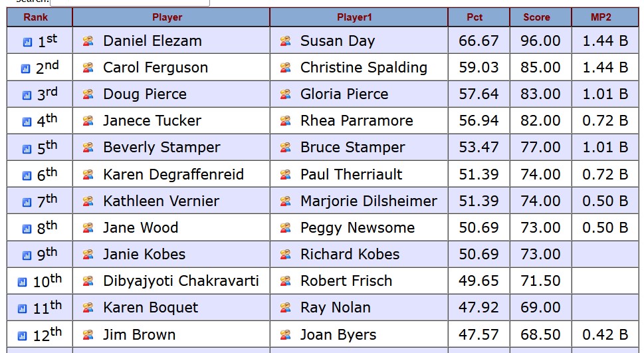
Task: Click player icon beside Susan Day
Action: coord(285,41)
